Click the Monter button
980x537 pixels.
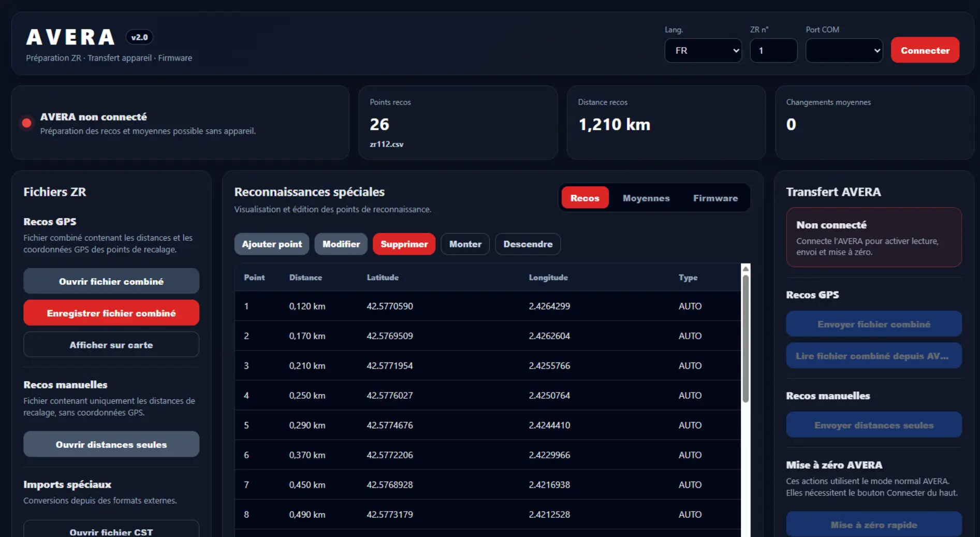465,244
